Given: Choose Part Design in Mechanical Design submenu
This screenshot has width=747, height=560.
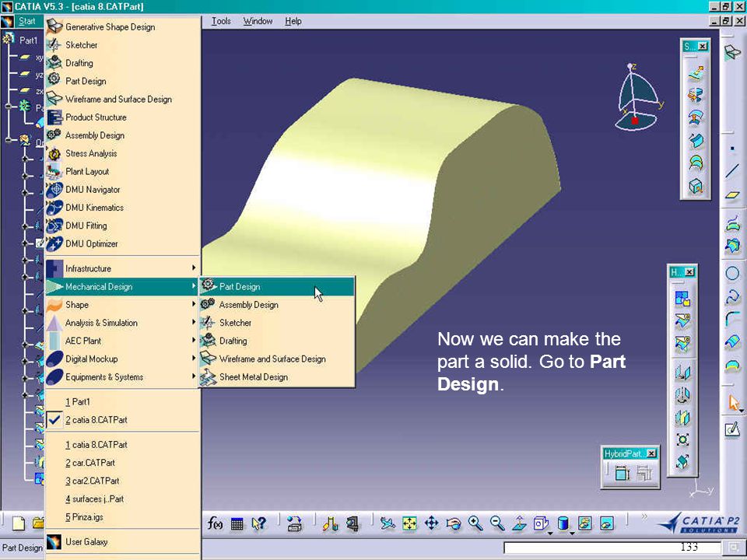Looking at the screenshot, I should click(x=277, y=287).
